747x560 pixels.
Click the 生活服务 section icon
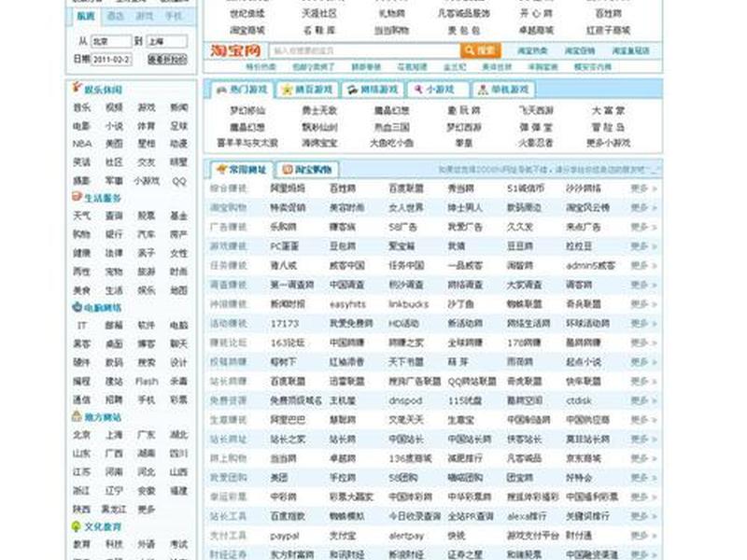(78, 197)
